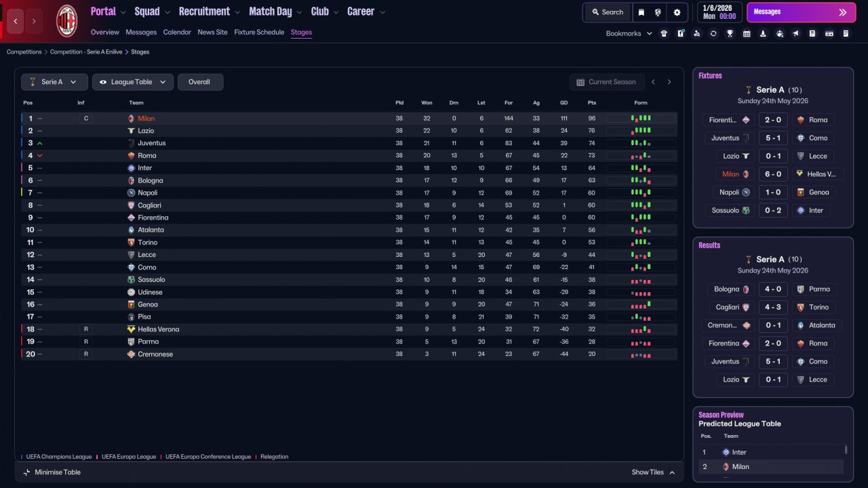Image resolution: width=868 pixels, height=488 pixels.
Task: Click the Search button
Action: (x=607, y=12)
